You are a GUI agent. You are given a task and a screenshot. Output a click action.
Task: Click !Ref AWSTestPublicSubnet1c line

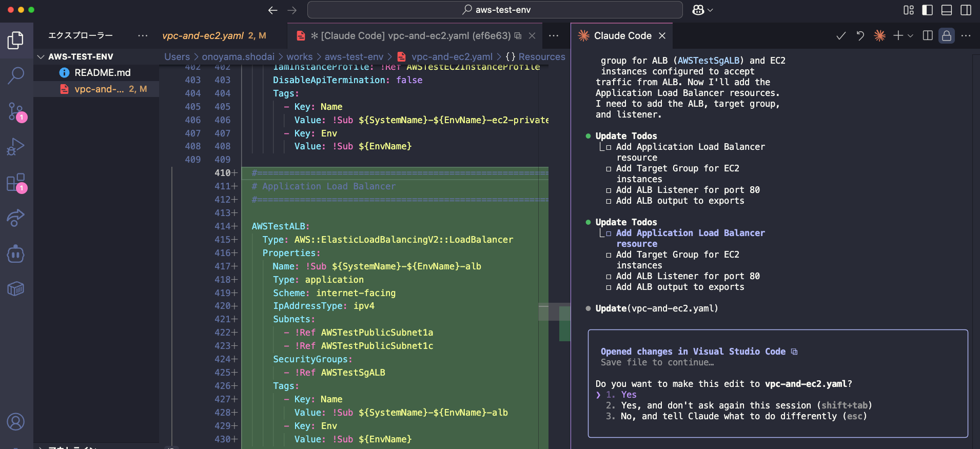point(364,346)
